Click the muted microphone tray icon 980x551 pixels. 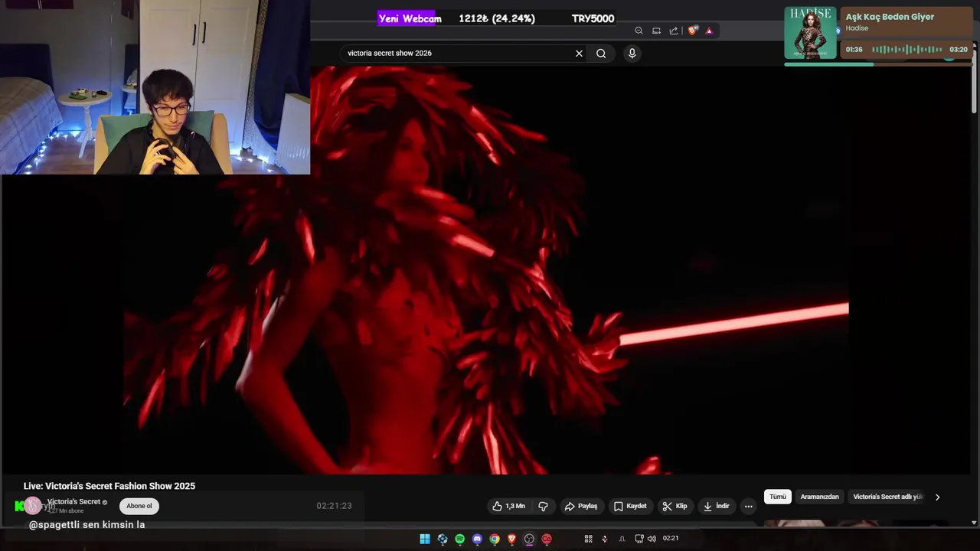(x=605, y=539)
